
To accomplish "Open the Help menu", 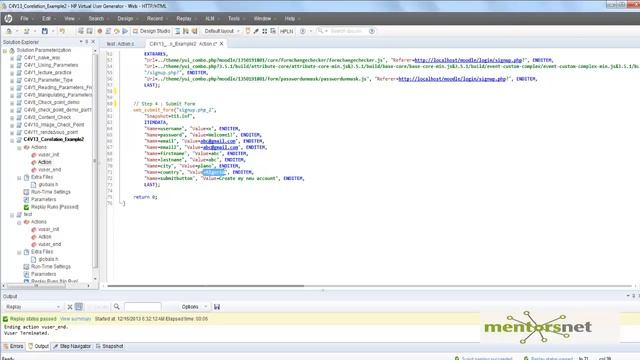I will [x=290, y=18].
